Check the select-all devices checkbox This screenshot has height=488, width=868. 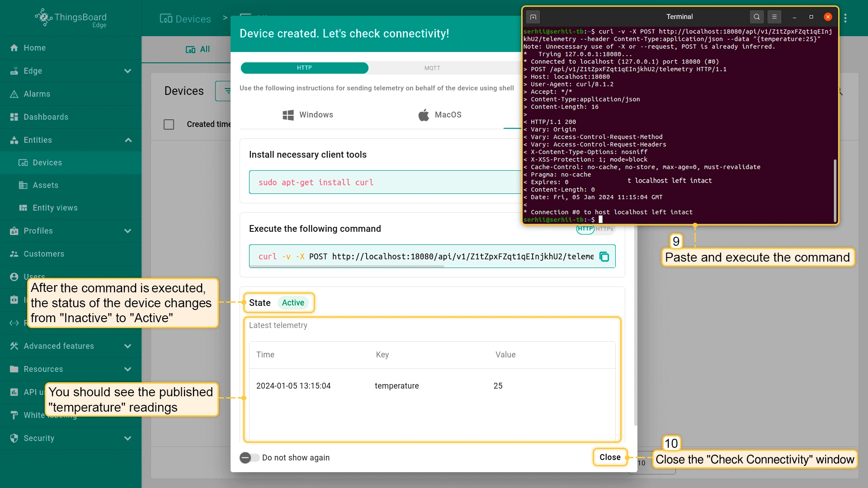(169, 124)
